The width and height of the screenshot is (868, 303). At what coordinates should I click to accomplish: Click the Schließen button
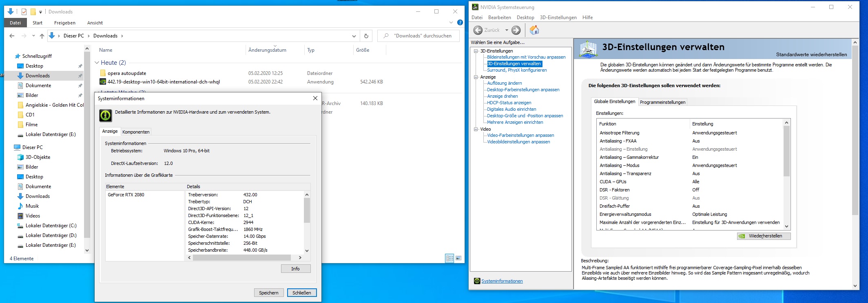[302, 293]
